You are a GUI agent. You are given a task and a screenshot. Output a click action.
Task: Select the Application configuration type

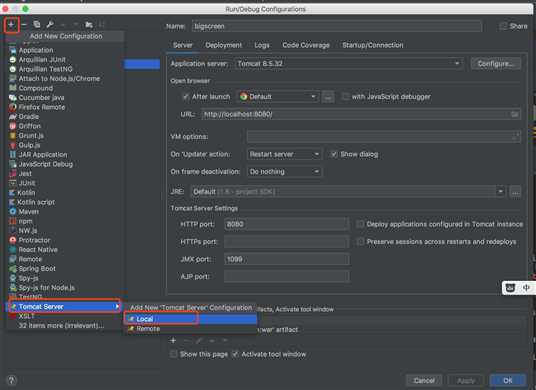(x=36, y=50)
